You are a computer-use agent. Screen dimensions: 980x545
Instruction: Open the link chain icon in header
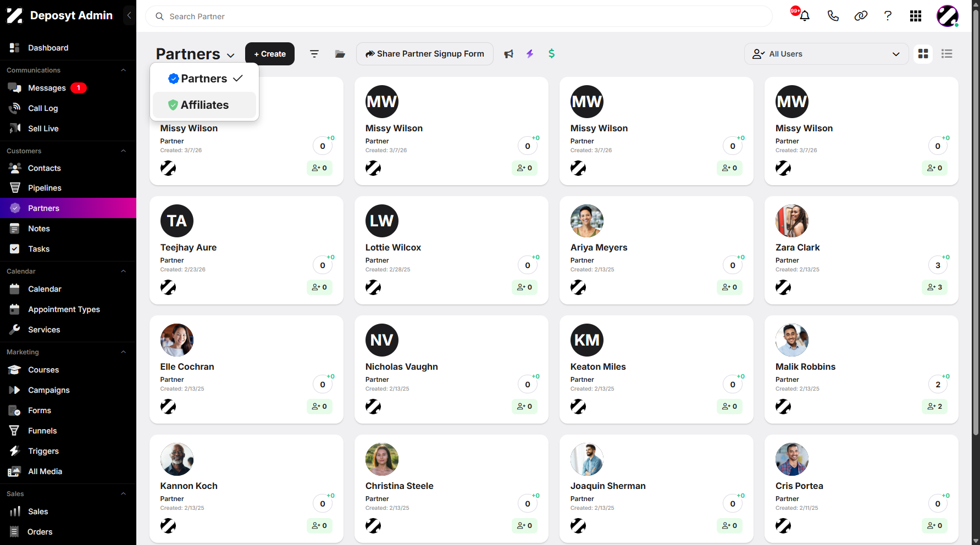(861, 16)
